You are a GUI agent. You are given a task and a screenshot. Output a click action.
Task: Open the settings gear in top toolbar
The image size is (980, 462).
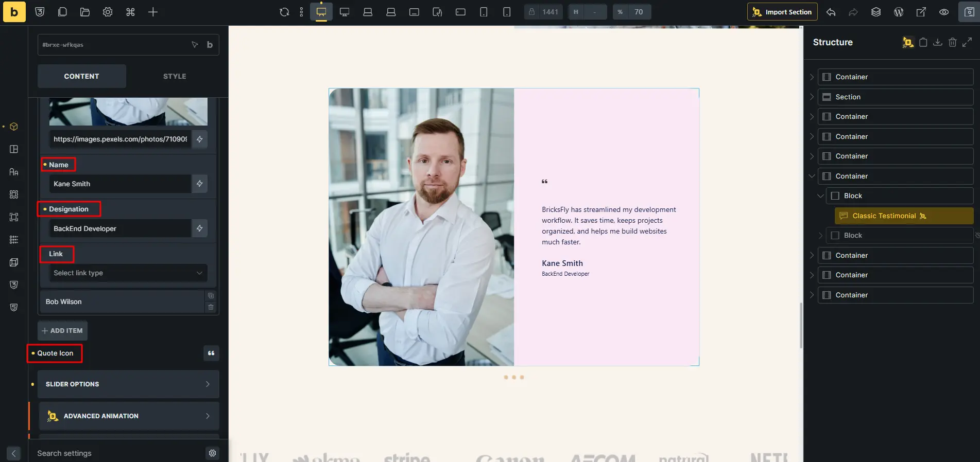[x=108, y=12]
